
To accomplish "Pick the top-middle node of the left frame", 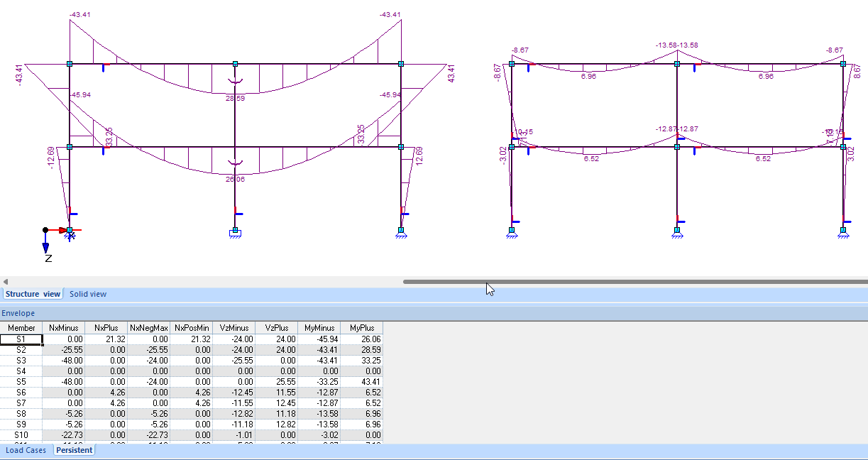I will (x=235, y=64).
